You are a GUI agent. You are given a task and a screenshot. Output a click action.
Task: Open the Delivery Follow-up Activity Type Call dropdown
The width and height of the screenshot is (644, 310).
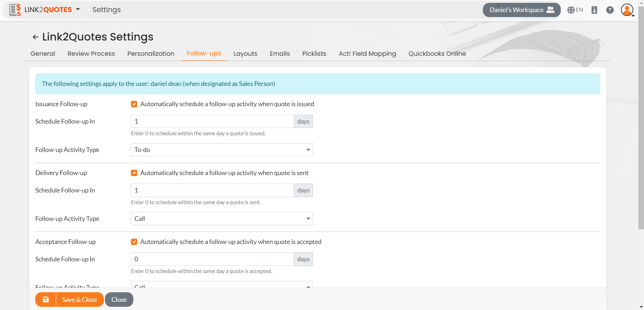pyautogui.click(x=222, y=219)
